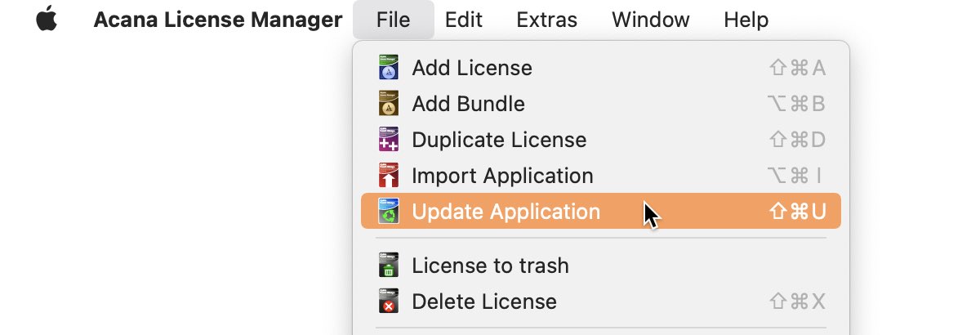Click the purple Duplicate License plus icon
This screenshot has height=335, width=980.
tap(389, 140)
